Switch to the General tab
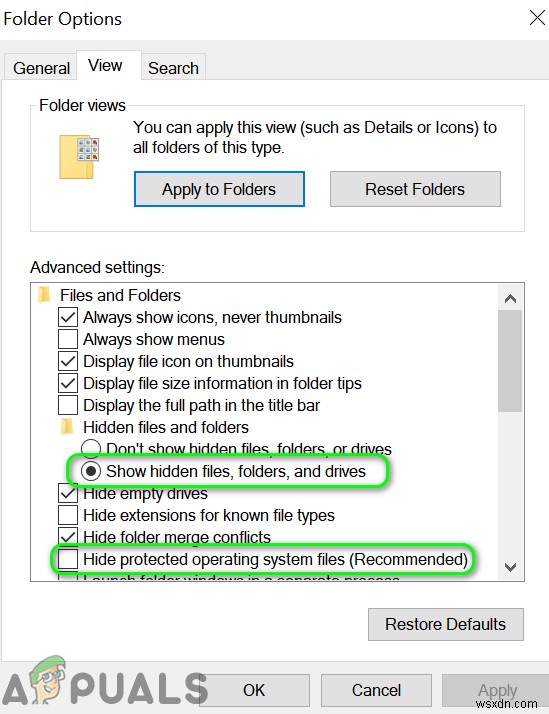The height and width of the screenshot is (714, 549). 41,67
